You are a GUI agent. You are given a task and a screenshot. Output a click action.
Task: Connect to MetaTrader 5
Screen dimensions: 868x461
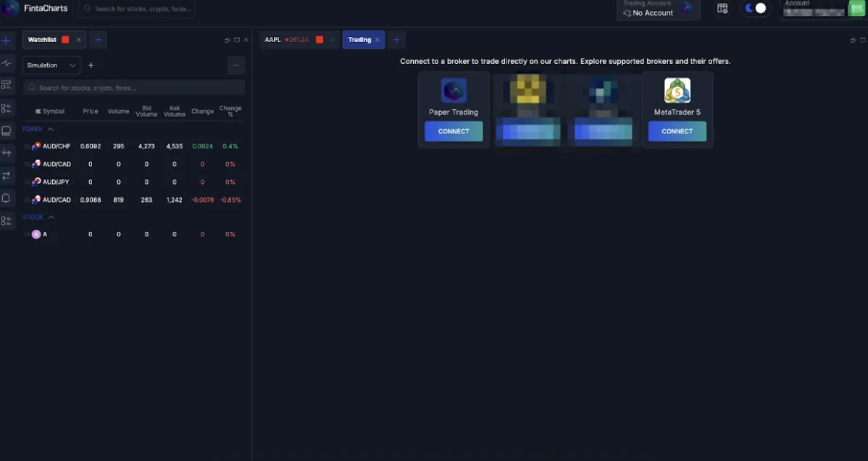677,131
